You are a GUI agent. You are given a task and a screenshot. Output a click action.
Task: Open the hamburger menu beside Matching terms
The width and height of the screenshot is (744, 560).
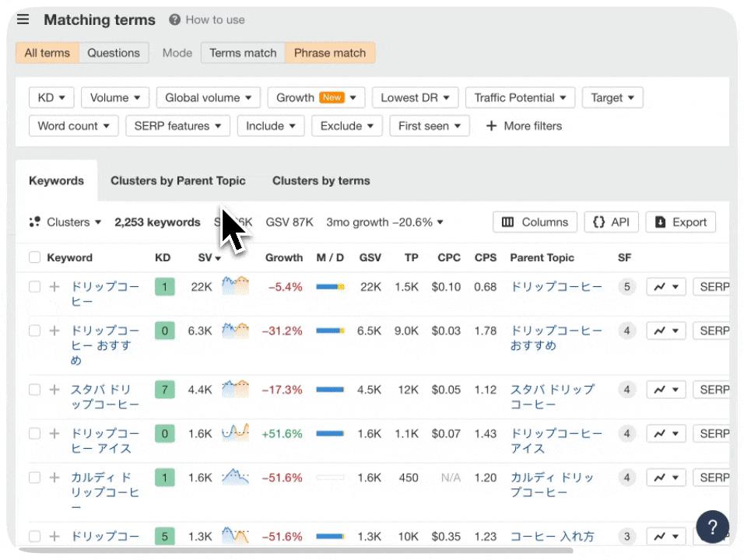coord(23,19)
